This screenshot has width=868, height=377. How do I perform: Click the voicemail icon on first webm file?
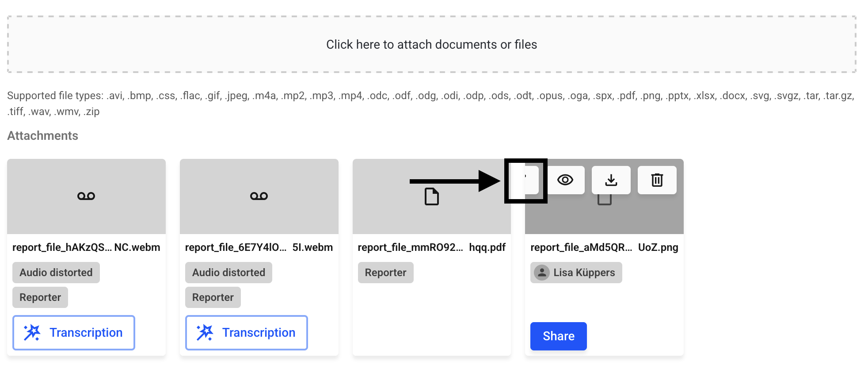[x=86, y=196]
